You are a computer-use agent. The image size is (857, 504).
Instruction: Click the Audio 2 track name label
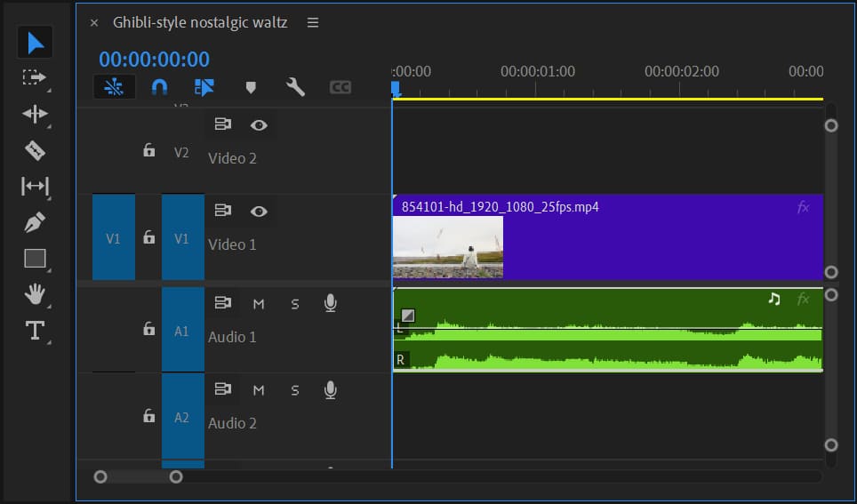coord(232,423)
